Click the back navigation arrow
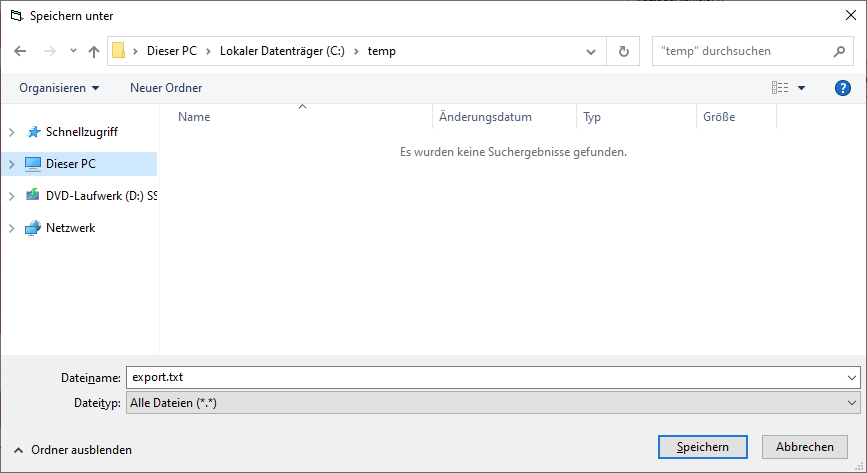867x473 pixels. pyautogui.click(x=20, y=51)
